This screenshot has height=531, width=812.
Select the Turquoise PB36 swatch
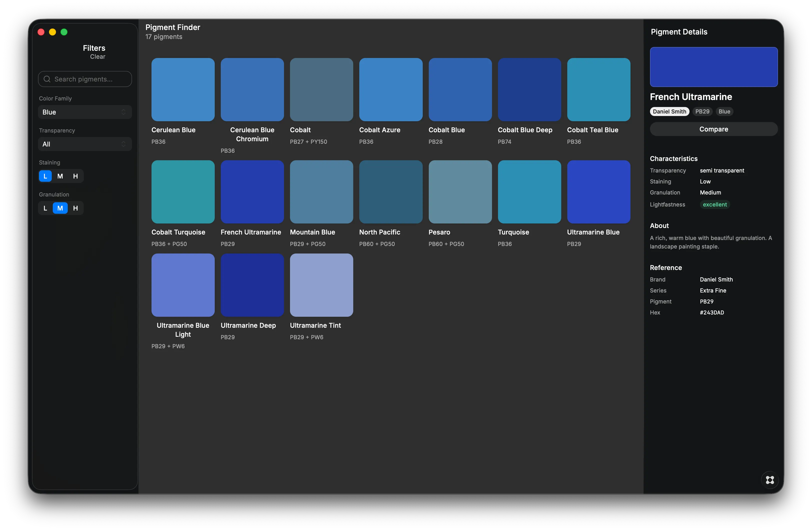(529, 192)
